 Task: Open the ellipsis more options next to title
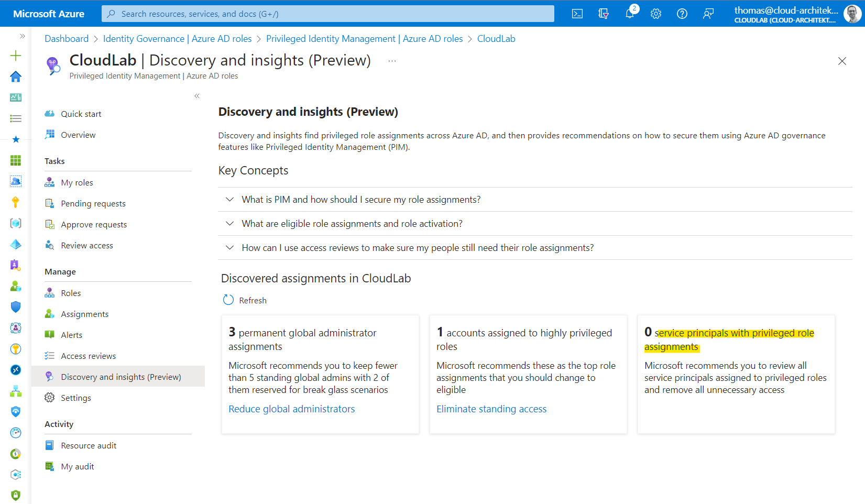click(x=392, y=61)
